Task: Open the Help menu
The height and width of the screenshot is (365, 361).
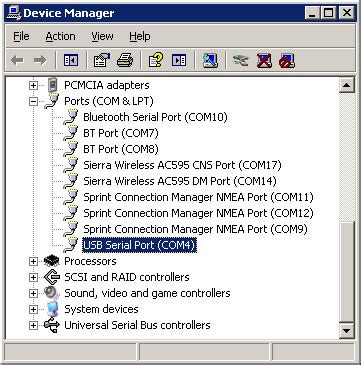Action: coord(140,36)
